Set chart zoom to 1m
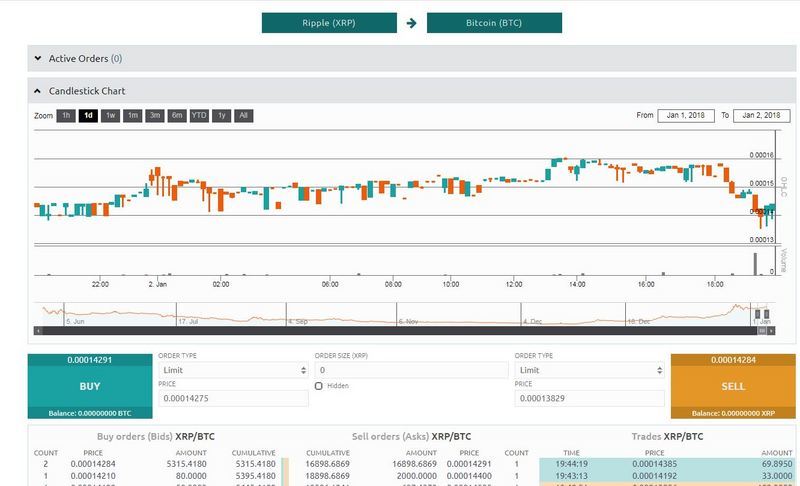 click(x=133, y=116)
